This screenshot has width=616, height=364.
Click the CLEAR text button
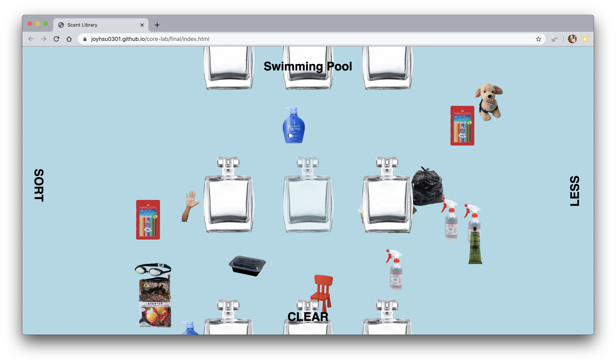point(308,317)
